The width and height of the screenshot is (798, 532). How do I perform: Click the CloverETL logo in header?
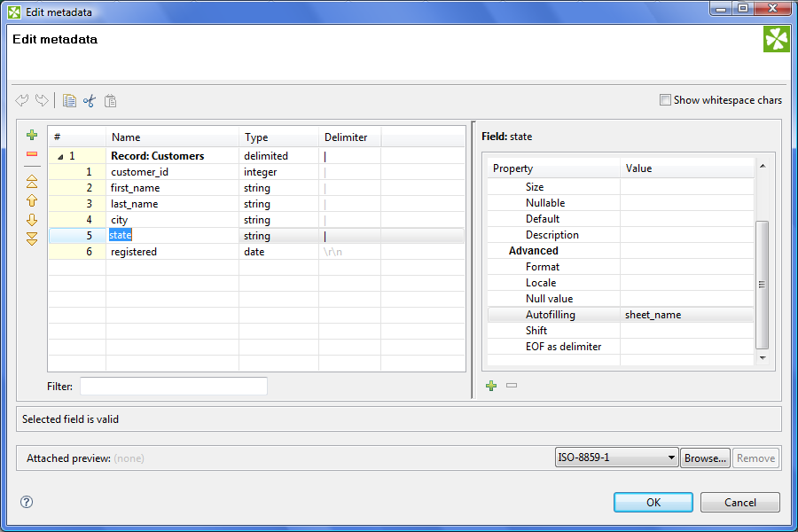776,39
